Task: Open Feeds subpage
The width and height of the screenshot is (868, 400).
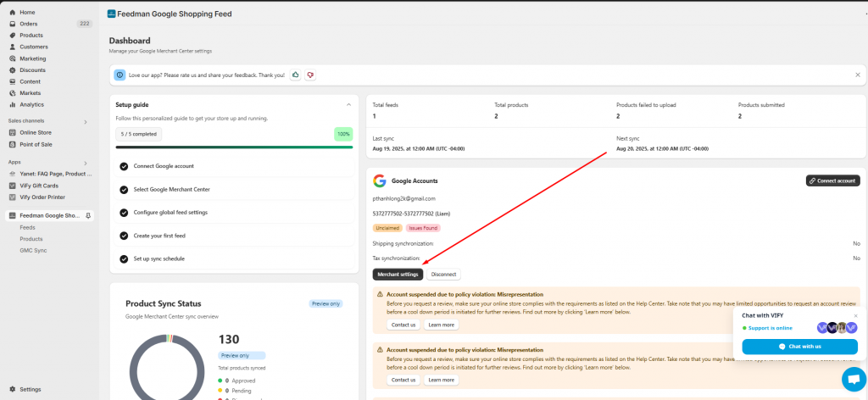Action: click(28, 227)
